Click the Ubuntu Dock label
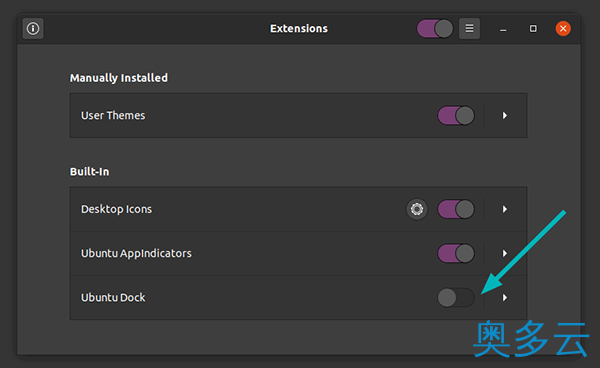 point(113,298)
